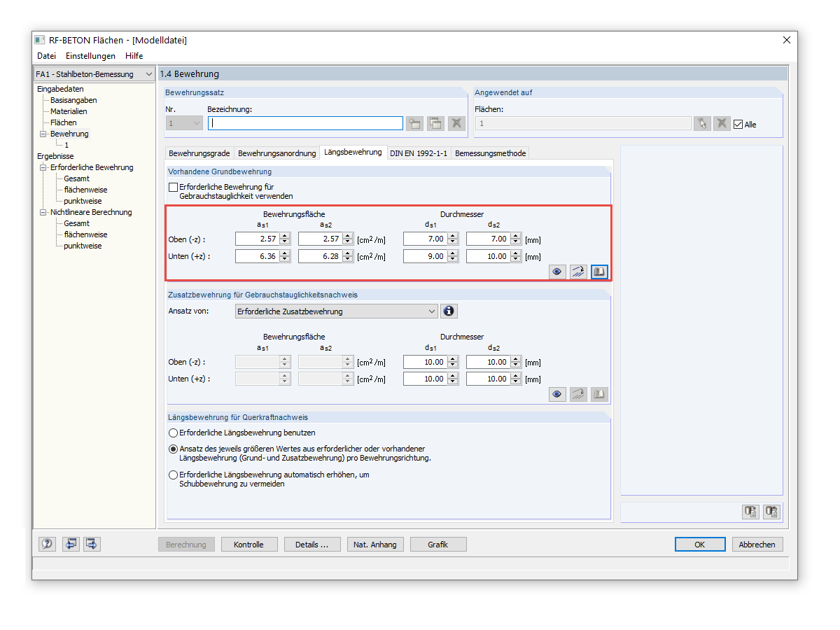
Task: Select the Längsbewehrung tab
Action: click(353, 152)
